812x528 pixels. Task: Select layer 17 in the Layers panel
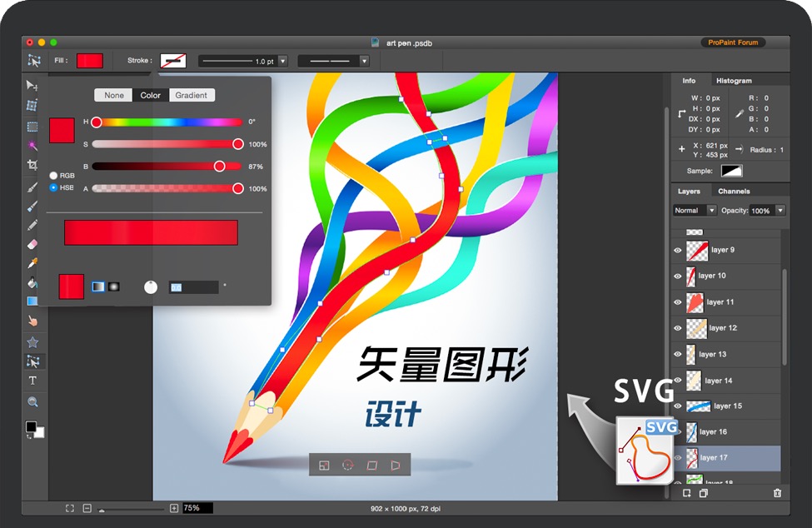coord(727,458)
